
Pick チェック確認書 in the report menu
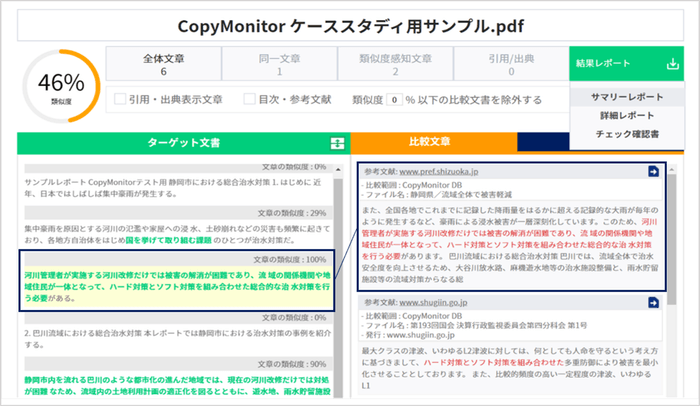coord(629,133)
